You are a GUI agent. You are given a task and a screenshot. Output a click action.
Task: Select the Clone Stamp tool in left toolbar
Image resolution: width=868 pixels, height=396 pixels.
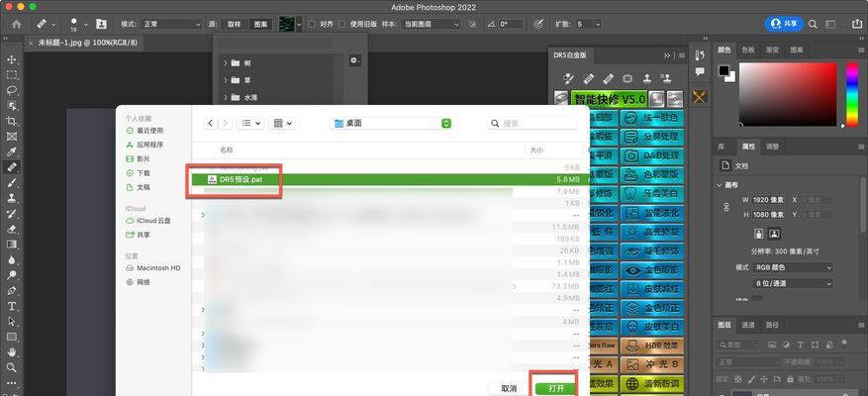pos(12,198)
